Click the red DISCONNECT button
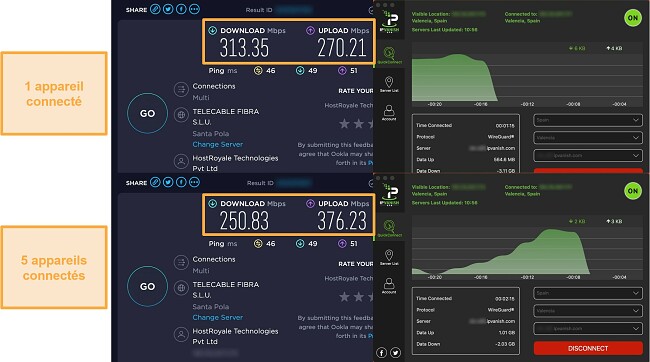650x362 pixels. [x=588, y=348]
